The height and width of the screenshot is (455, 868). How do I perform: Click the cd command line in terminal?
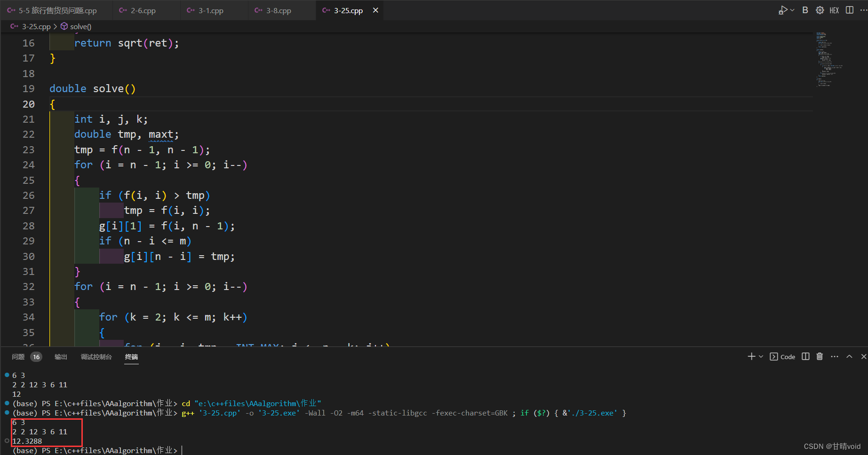coord(251,403)
